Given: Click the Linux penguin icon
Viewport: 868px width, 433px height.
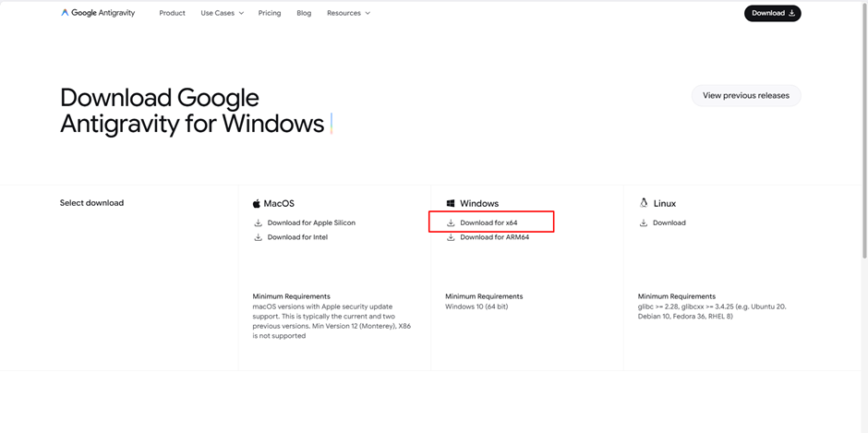Looking at the screenshot, I should (x=644, y=203).
